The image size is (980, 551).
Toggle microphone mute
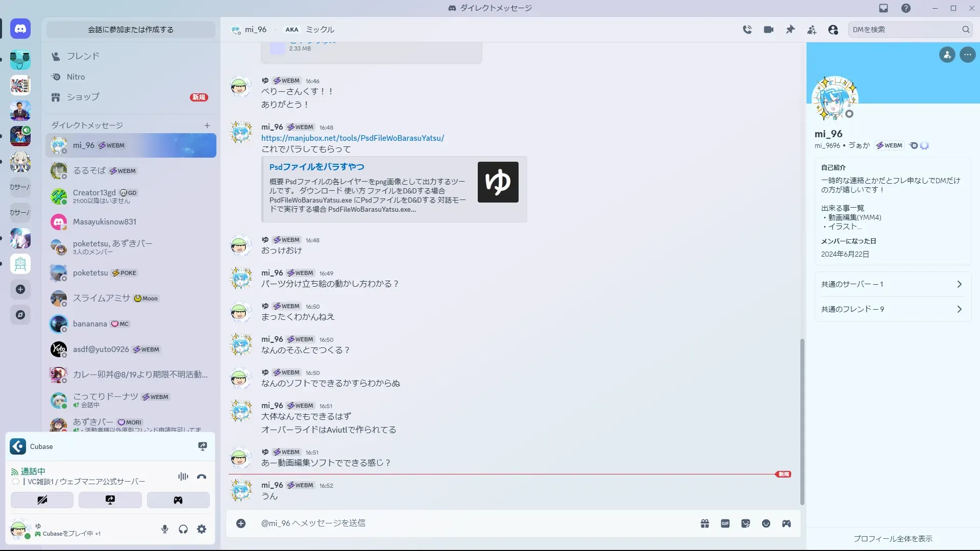pyautogui.click(x=165, y=529)
